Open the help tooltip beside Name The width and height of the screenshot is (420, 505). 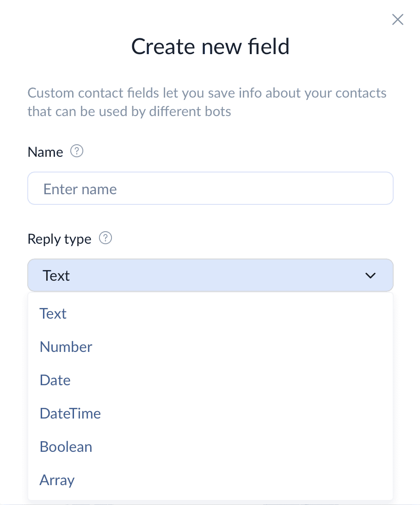point(77,151)
